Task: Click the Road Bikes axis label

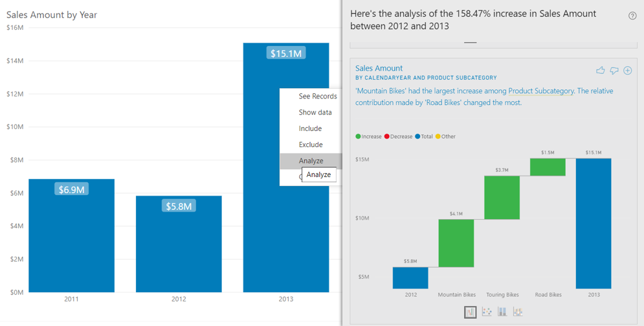Action: click(548, 295)
